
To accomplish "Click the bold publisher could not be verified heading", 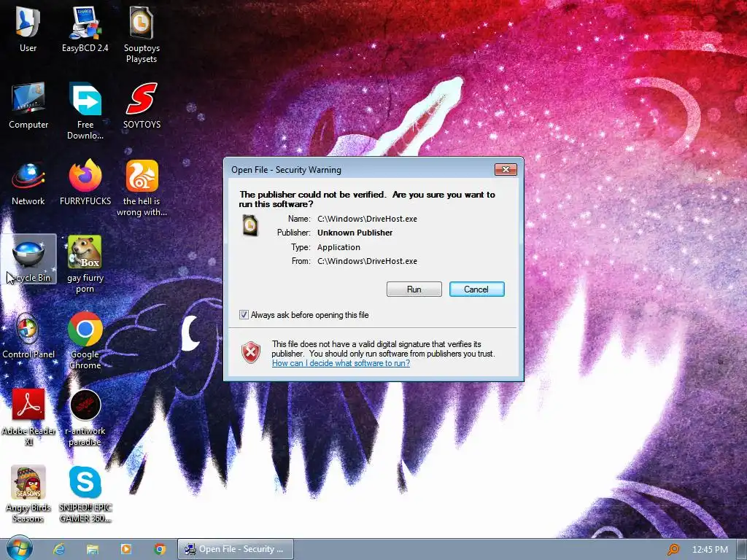I will click(x=367, y=199).
